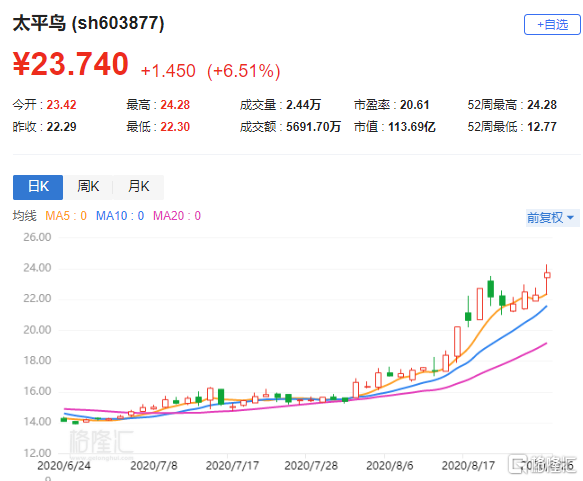Click the 2020/7/28 date axis label
This screenshot has height=481, width=583.
click(x=311, y=466)
